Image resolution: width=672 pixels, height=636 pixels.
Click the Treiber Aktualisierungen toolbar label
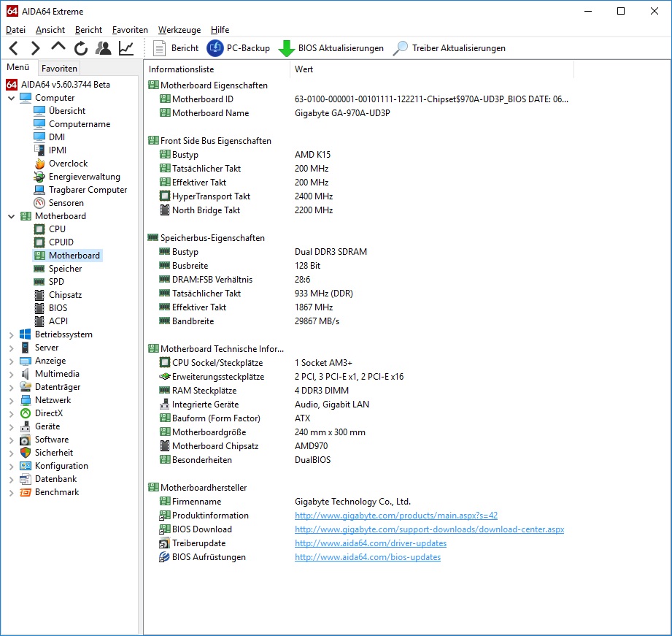coord(458,48)
